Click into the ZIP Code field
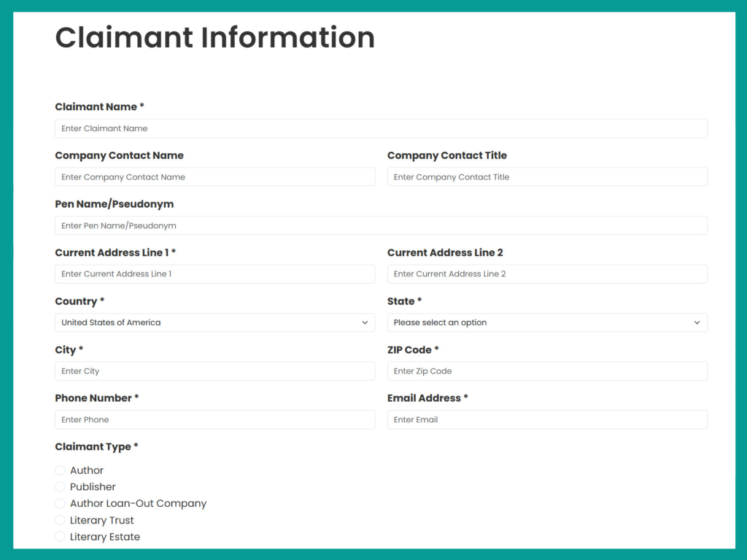 (x=546, y=371)
